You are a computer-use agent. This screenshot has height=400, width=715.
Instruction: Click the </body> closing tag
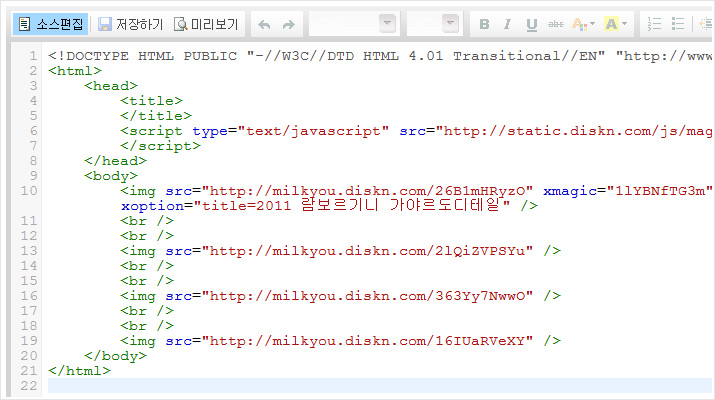pyautogui.click(x=115, y=356)
